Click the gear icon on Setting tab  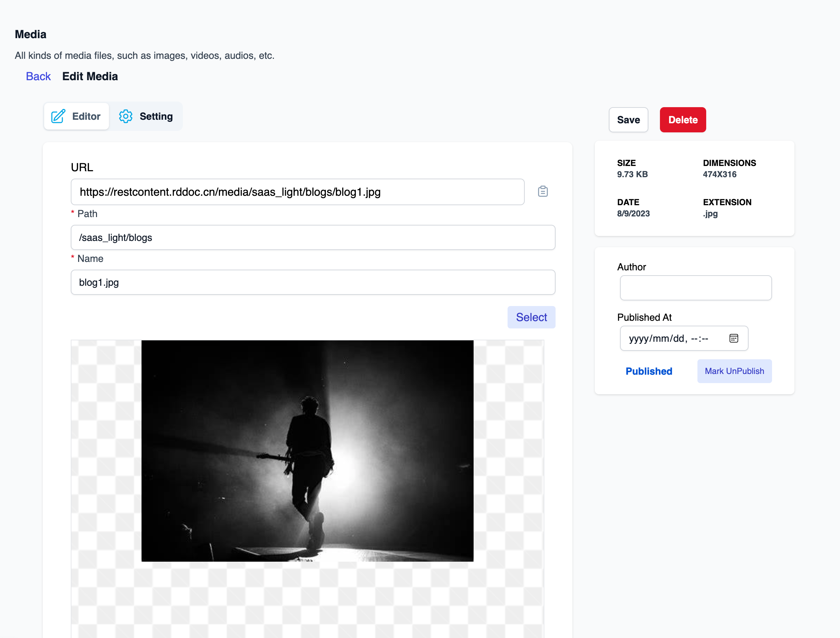[125, 116]
